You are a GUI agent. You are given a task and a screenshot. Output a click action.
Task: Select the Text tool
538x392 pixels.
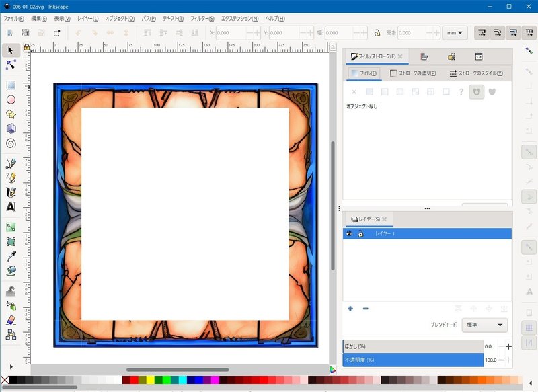(11, 207)
